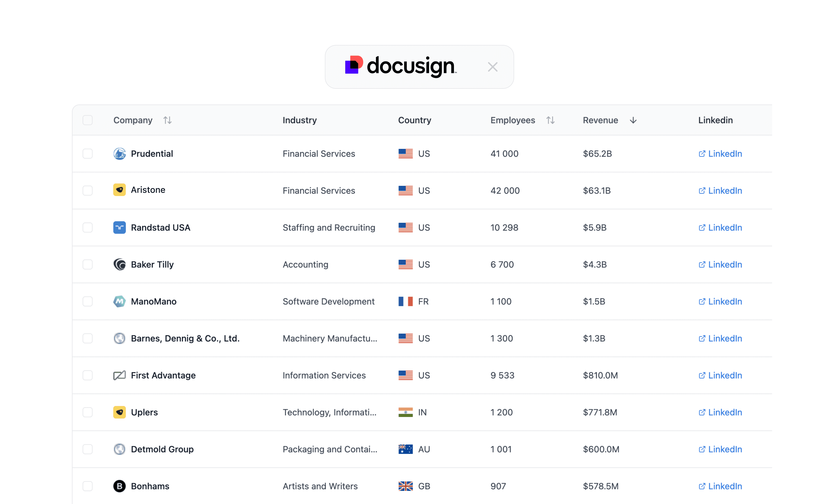The height and width of the screenshot is (504, 839).
Task: Click the Uplers logo icon
Action: pyautogui.click(x=119, y=412)
